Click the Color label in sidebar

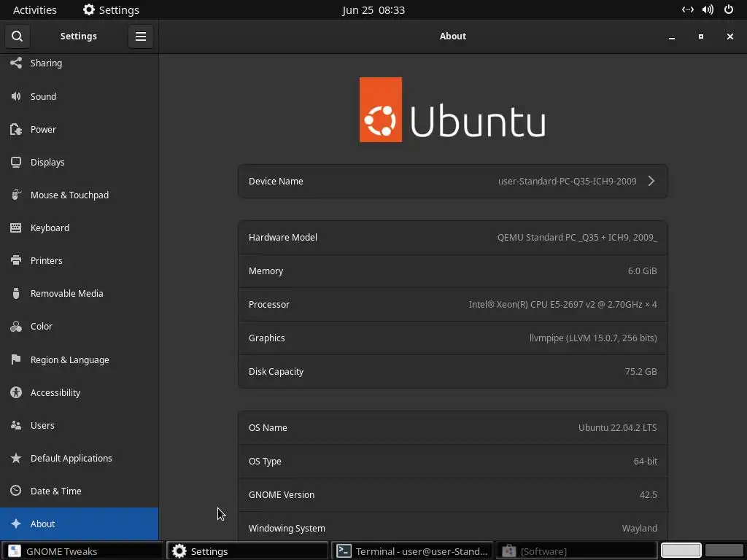tap(42, 326)
